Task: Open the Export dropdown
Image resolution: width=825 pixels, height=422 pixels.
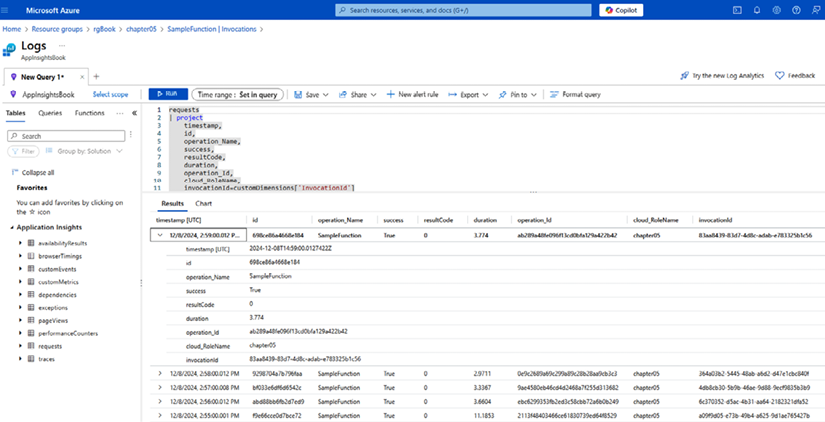Action: 468,95
